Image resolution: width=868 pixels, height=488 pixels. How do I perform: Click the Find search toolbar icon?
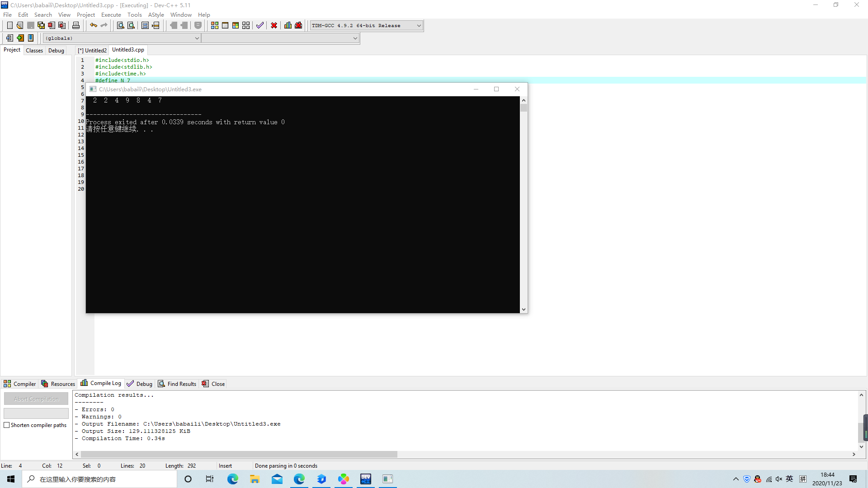(120, 25)
